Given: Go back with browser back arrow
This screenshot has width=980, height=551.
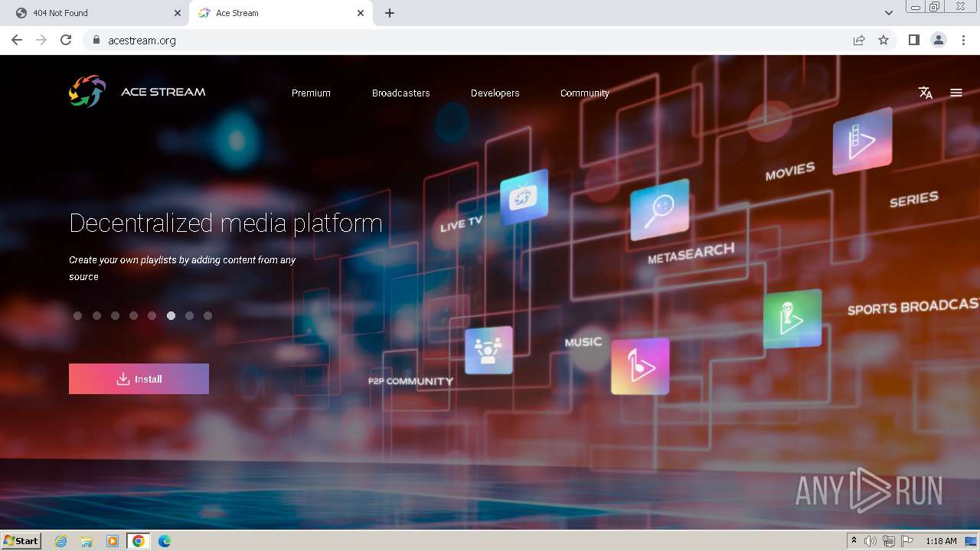Looking at the screenshot, I should (x=17, y=40).
